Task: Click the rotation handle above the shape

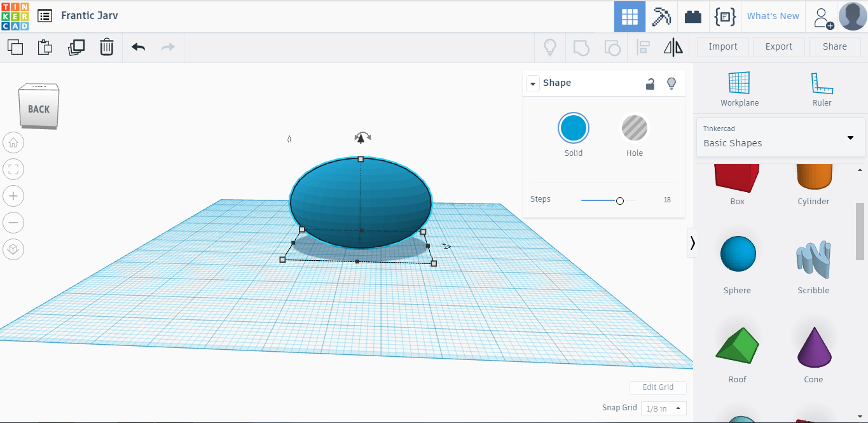Action: [362, 137]
